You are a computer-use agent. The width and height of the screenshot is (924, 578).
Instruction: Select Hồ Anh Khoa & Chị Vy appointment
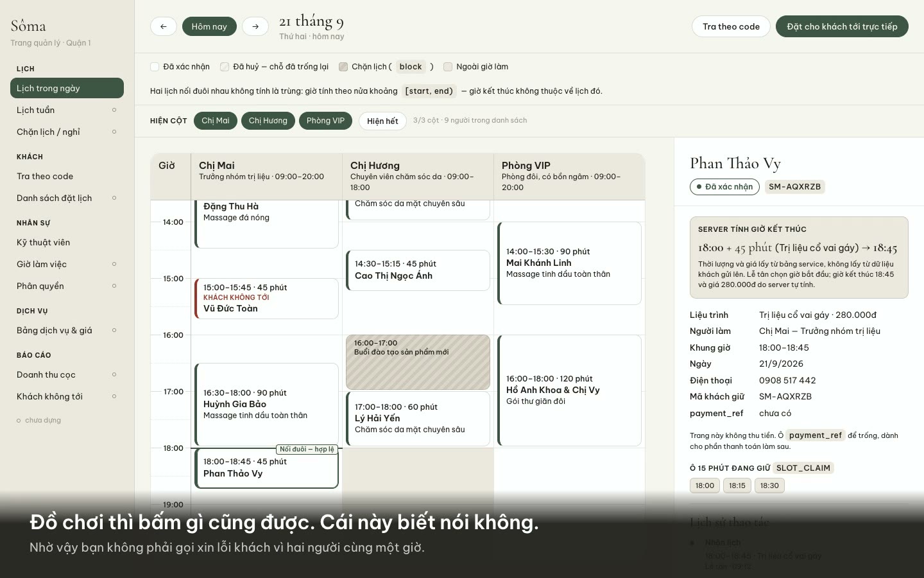point(569,390)
